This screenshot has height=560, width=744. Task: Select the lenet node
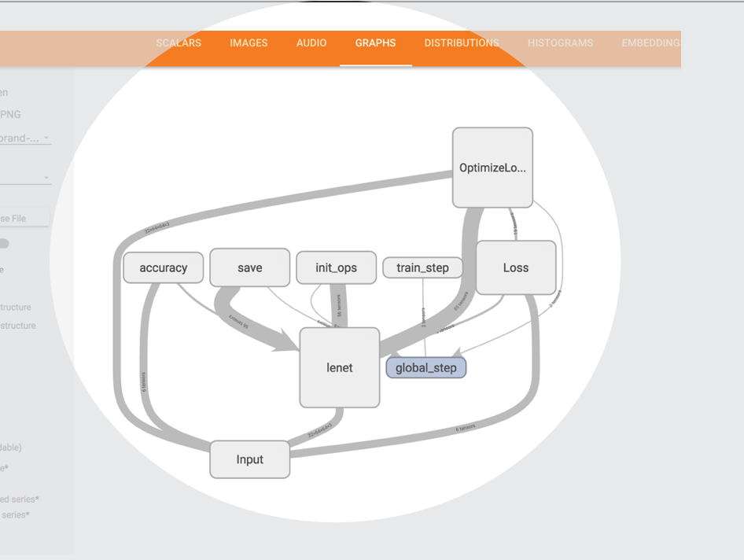pyautogui.click(x=340, y=368)
